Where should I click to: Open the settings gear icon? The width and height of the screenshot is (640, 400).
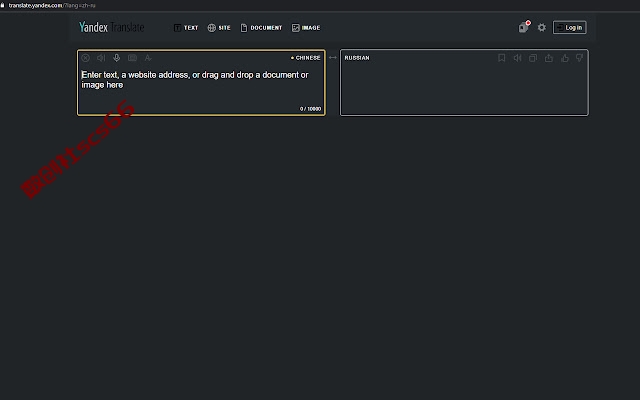(x=542, y=27)
